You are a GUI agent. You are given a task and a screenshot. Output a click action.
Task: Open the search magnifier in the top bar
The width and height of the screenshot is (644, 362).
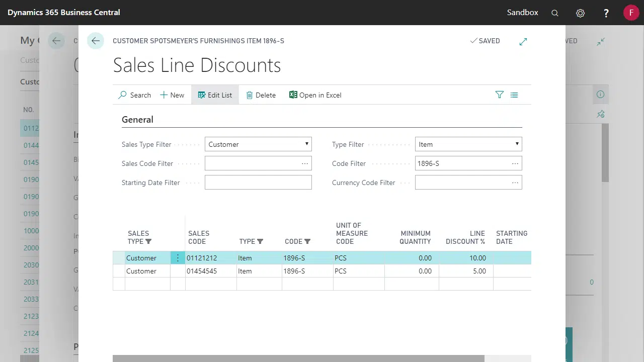pyautogui.click(x=555, y=13)
